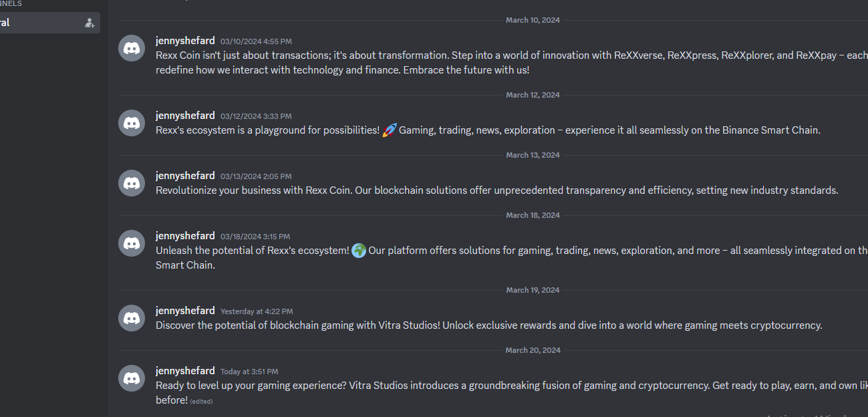The height and width of the screenshot is (417, 868).
Task: Click the globe emoji in the Unleash message
Action: [x=359, y=251]
